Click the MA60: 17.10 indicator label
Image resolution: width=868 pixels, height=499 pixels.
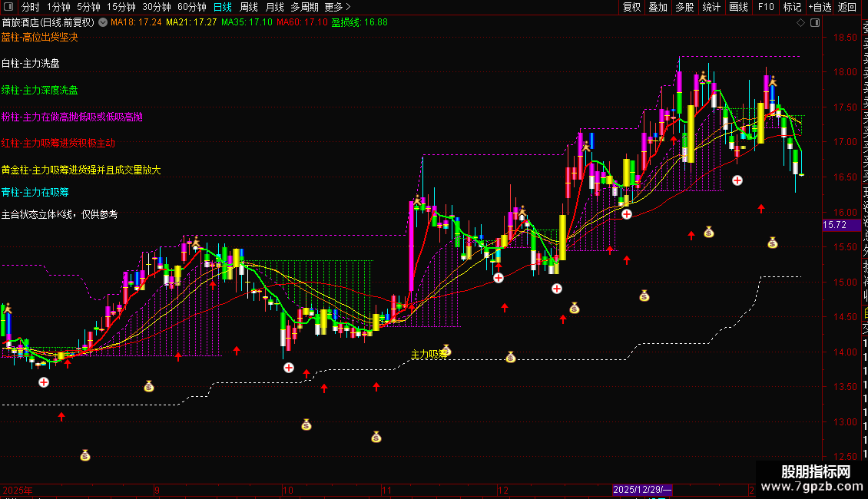point(302,23)
